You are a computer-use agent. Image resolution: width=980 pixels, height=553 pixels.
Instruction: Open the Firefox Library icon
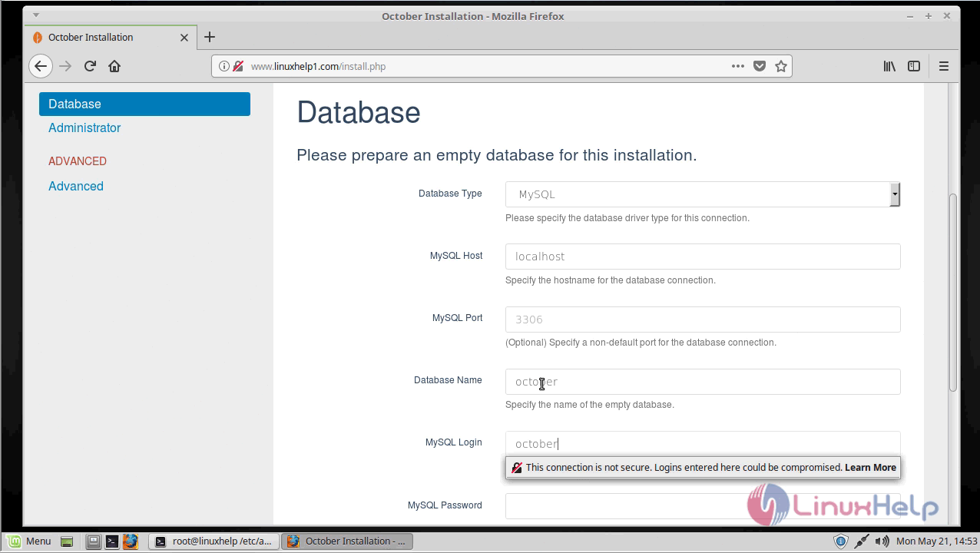pos(889,66)
